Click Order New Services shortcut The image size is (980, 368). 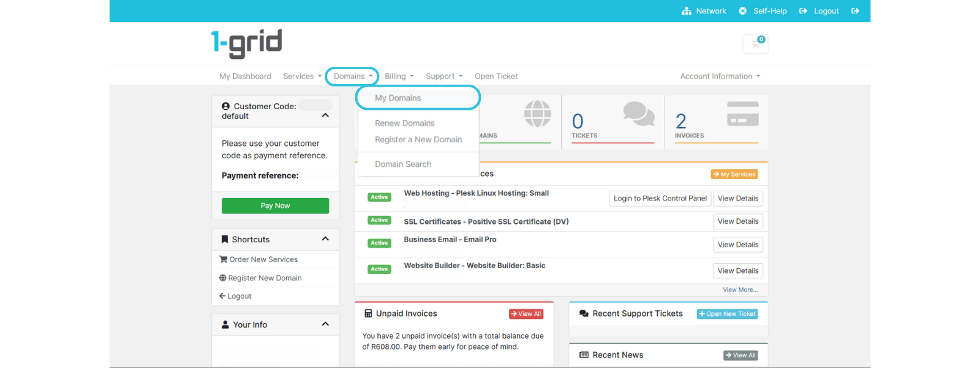pyautogui.click(x=263, y=260)
